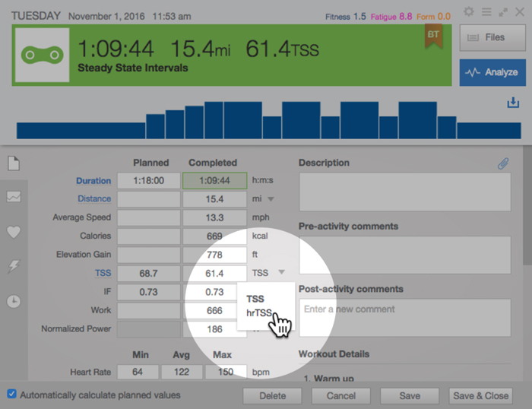Click the heart rate Min field 64

[x=138, y=372]
